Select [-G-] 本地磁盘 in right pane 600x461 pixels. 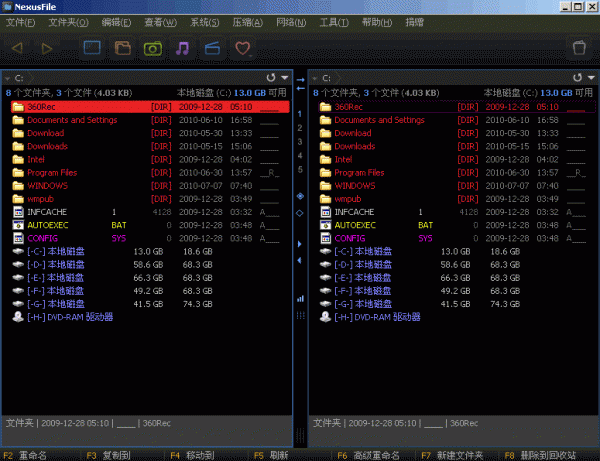click(457, 304)
